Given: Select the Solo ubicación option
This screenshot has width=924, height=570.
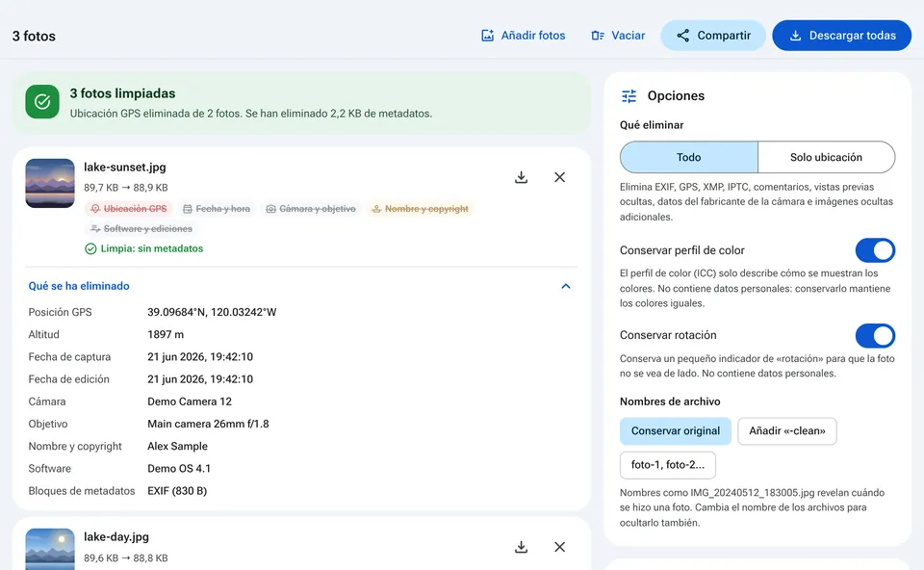Looking at the screenshot, I should (x=826, y=157).
